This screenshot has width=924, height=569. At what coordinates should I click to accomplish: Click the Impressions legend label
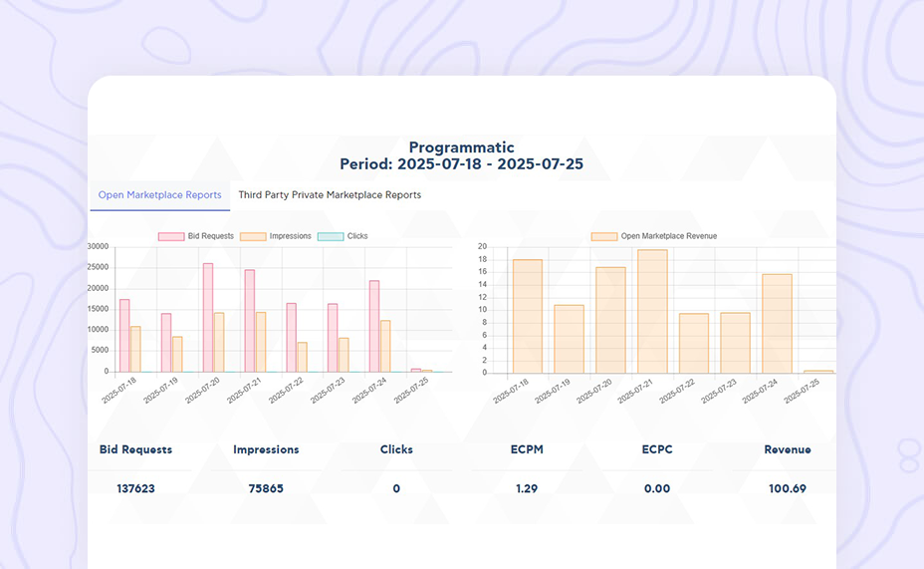click(x=291, y=236)
